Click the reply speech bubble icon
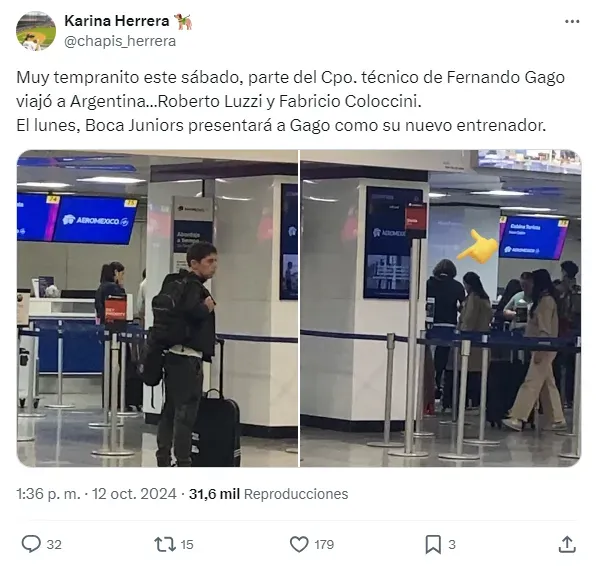 [31, 544]
